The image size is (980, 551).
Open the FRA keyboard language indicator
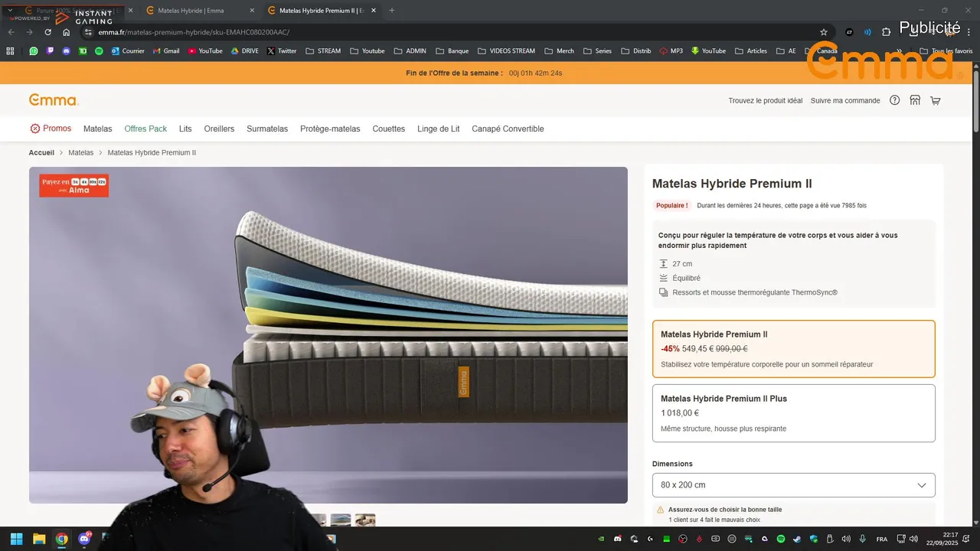[882, 539]
